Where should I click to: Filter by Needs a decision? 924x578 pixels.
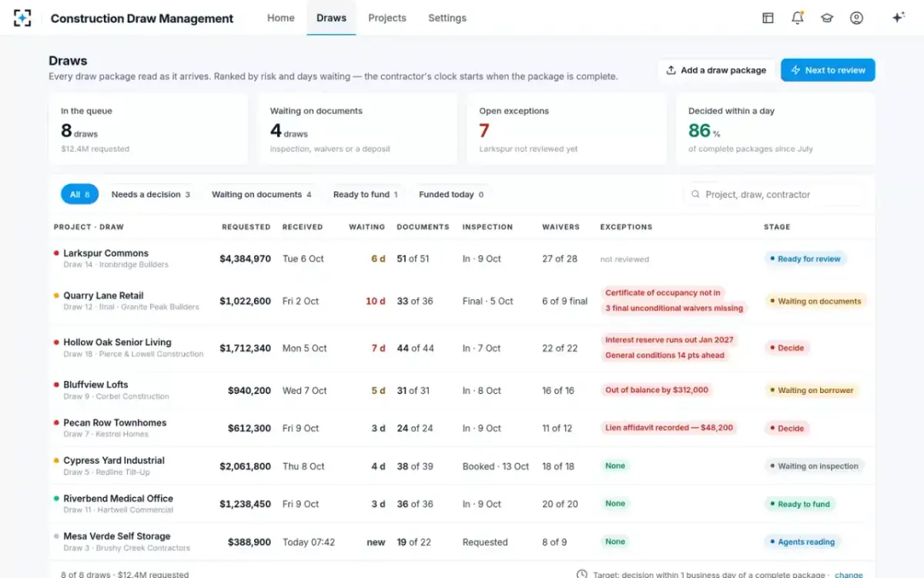tap(151, 194)
